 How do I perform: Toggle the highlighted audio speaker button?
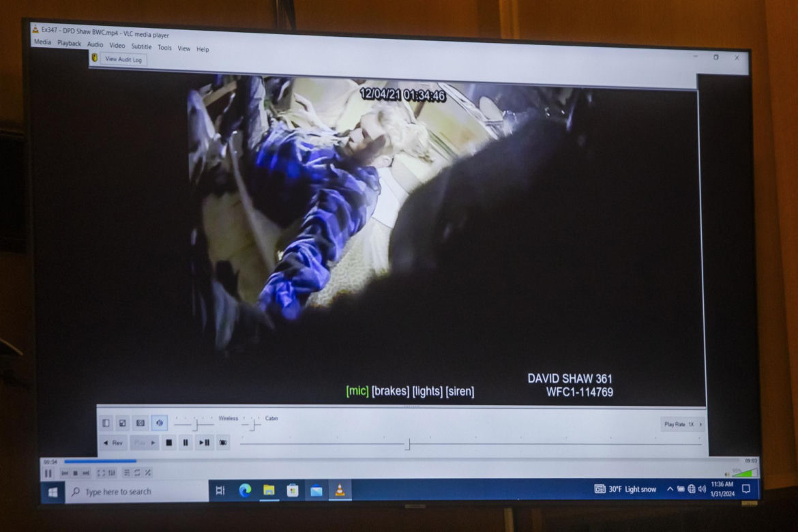click(160, 423)
